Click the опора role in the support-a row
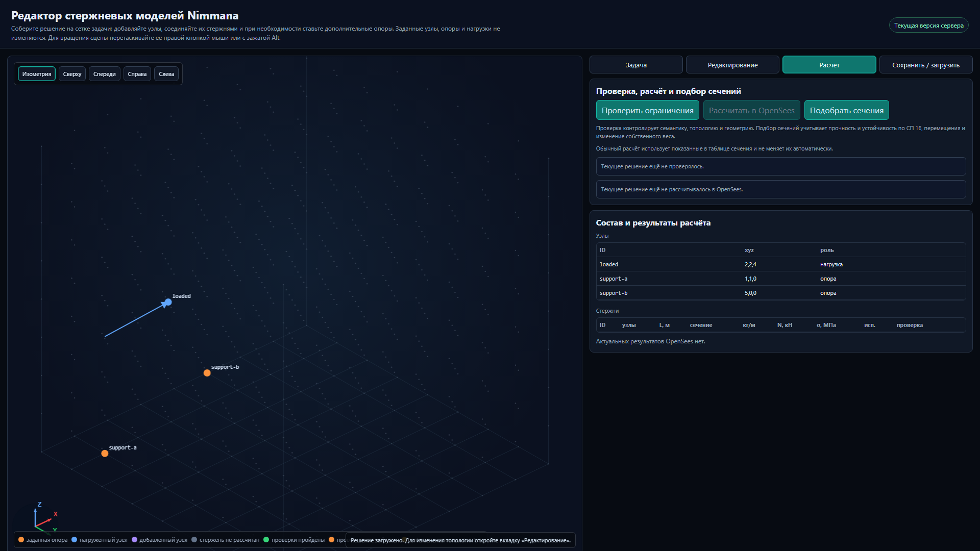The width and height of the screenshot is (980, 551). coord(828,279)
